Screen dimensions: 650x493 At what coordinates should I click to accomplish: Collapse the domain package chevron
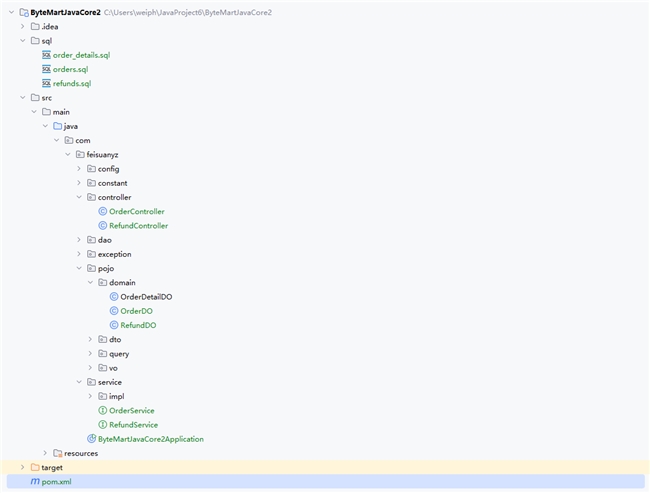[90, 282]
